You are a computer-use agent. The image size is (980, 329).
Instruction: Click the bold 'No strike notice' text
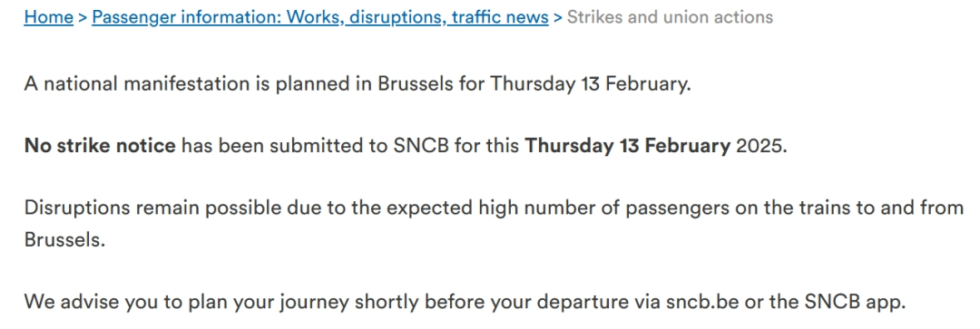coord(100,146)
